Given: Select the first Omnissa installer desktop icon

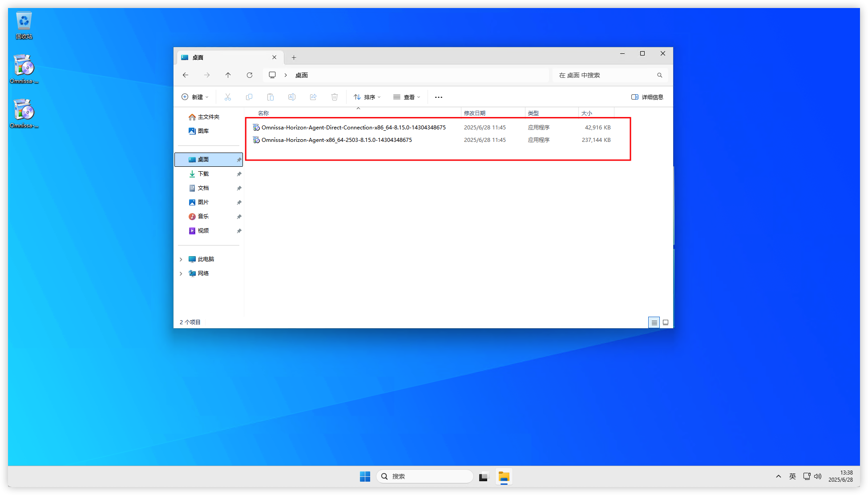Looking at the screenshot, I should click(24, 69).
